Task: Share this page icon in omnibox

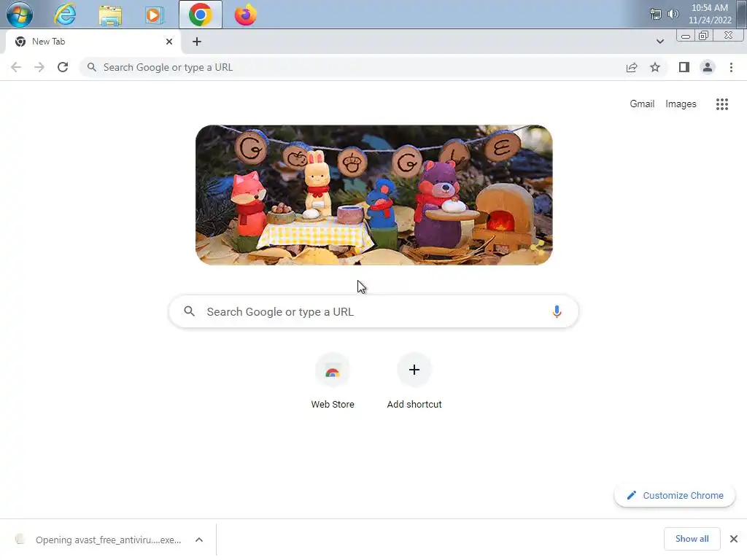Action: (632, 67)
